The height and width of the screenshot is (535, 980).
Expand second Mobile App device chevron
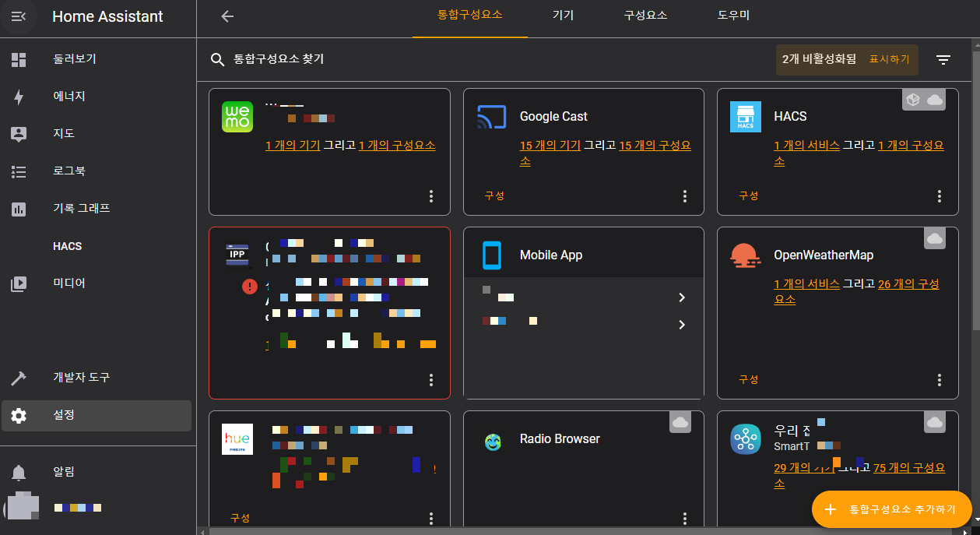(x=682, y=325)
